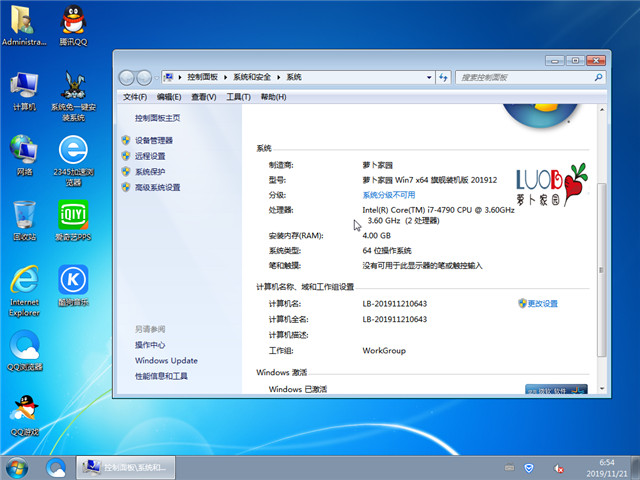Viewport: 640px width, 480px height.
Task: Click the vertical scrollbar thumb
Action: [602, 270]
